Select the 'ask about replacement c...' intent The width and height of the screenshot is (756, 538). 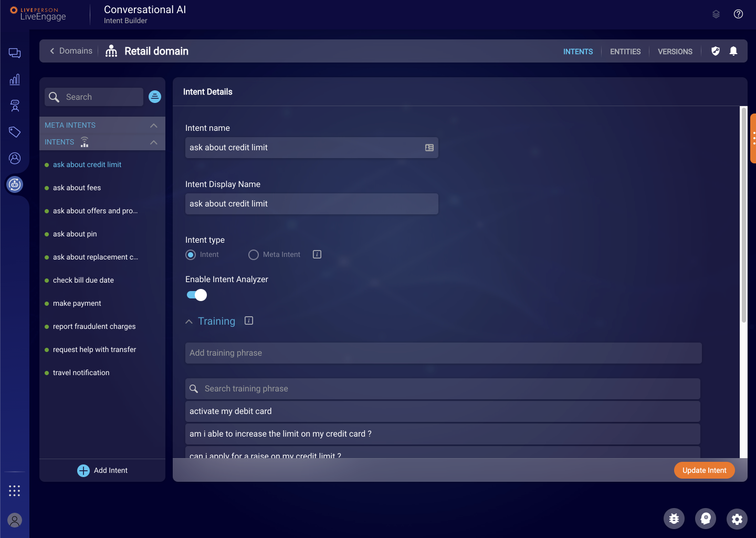pyautogui.click(x=96, y=257)
